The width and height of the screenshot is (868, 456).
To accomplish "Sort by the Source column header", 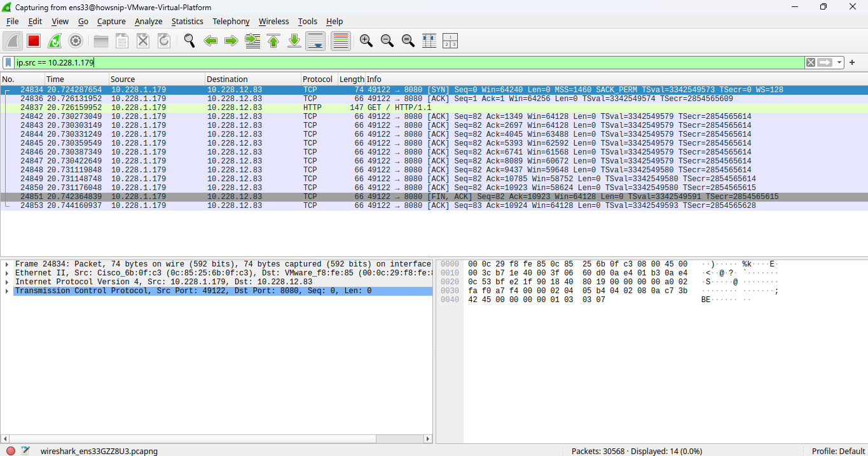I will click(156, 79).
